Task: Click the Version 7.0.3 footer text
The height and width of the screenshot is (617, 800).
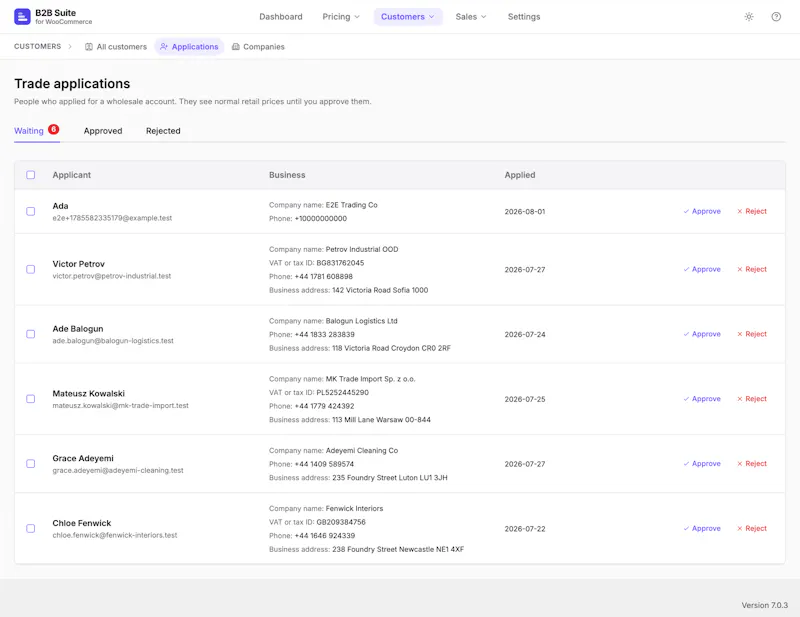Action: (764, 605)
